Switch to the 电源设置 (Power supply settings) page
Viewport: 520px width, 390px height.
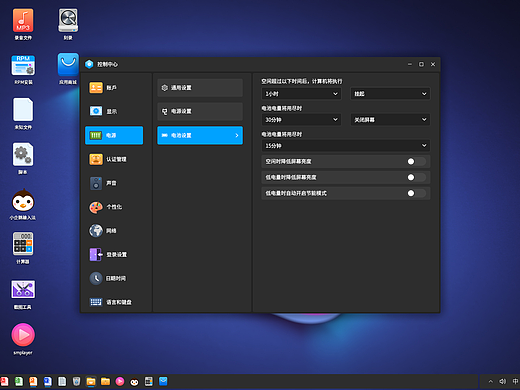(200, 111)
